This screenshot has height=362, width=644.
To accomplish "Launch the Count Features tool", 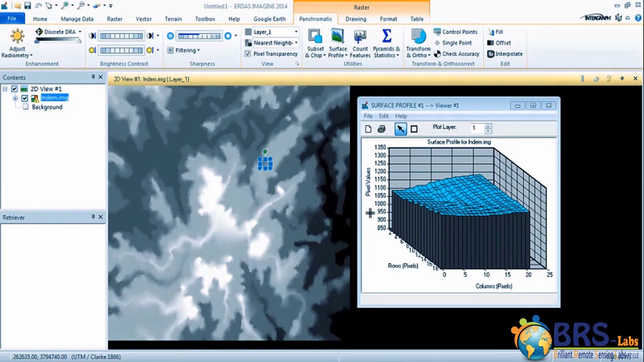I will (x=360, y=44).
